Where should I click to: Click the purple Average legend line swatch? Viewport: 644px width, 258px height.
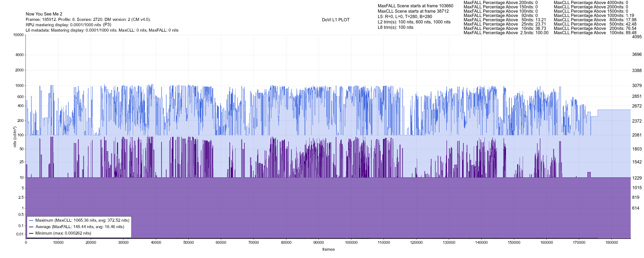pos(31,227)
